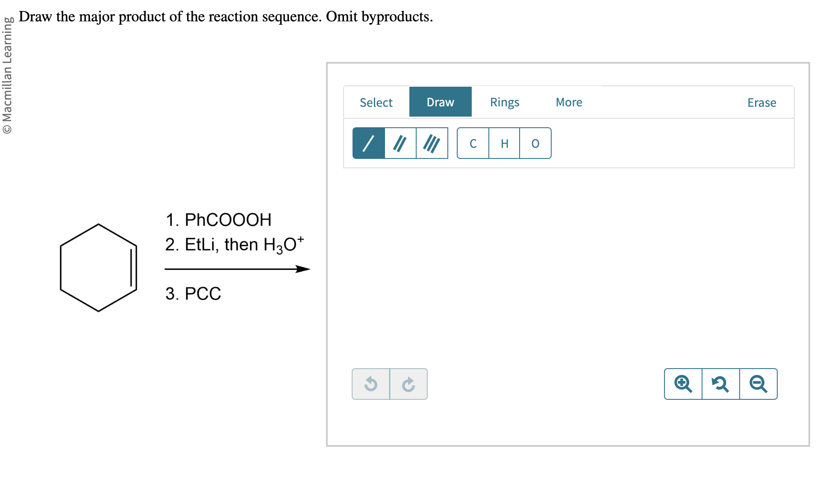The image size is (817, 504).
Task: Open the More tab
Action: click(569, 102)
